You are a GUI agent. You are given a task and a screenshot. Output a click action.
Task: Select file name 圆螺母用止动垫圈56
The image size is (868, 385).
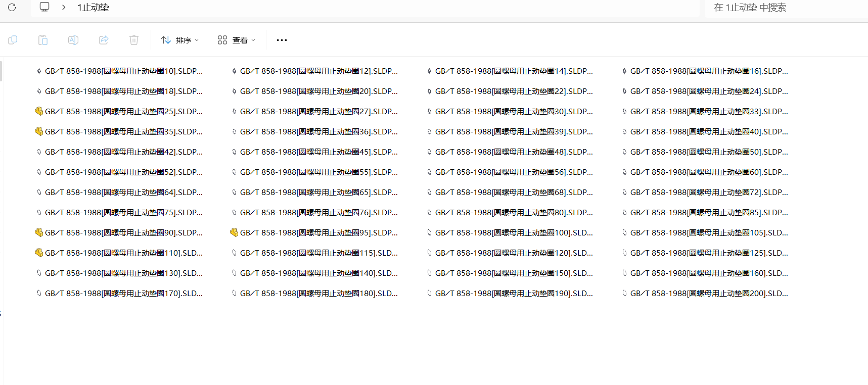coord(514,172)
